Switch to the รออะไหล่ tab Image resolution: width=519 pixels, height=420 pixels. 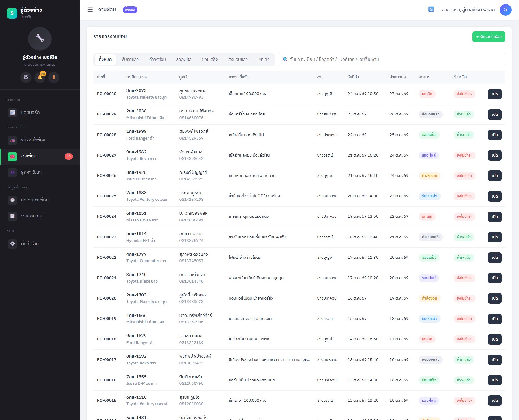184,60
